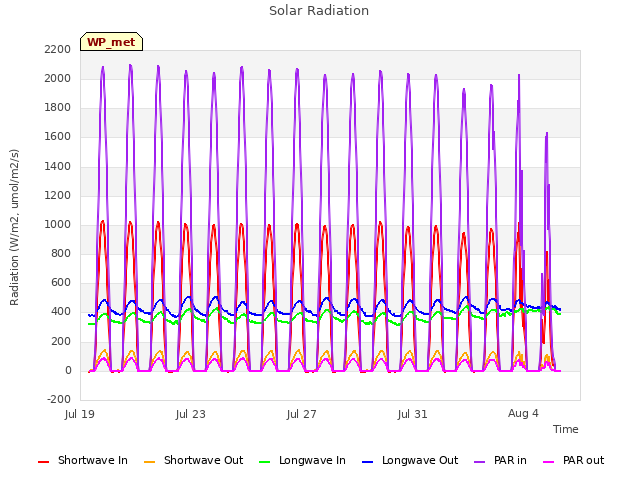The image size is (640, 480).
Task: Click the Shortwave Out orange legend swatch
Action: coord(150,462)
